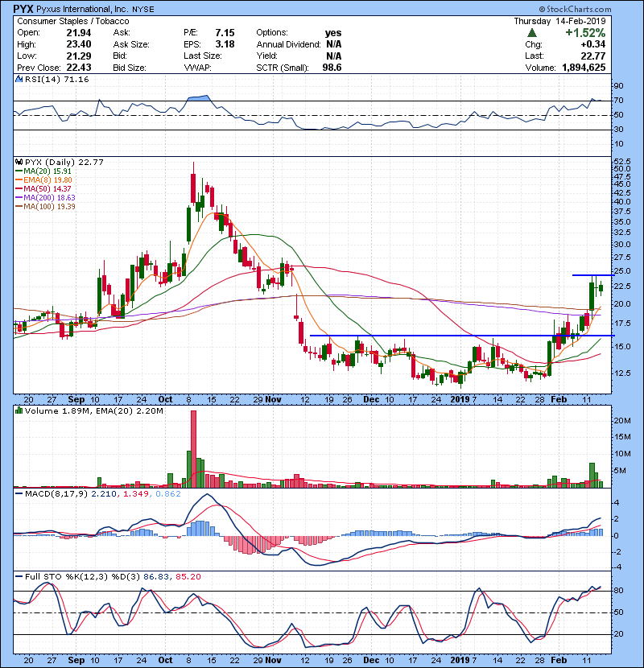The width and height of the screenshot is (644, 668).
Task: Click the 20M volume axis label
Action: coord(622,420)
